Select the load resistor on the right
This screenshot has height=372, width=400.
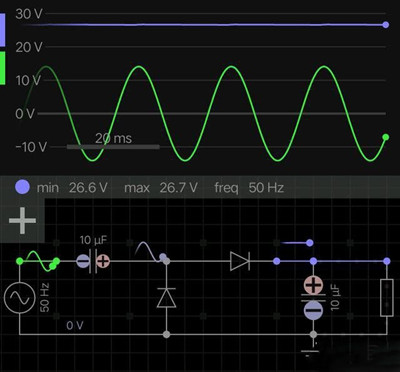(387, 298)
